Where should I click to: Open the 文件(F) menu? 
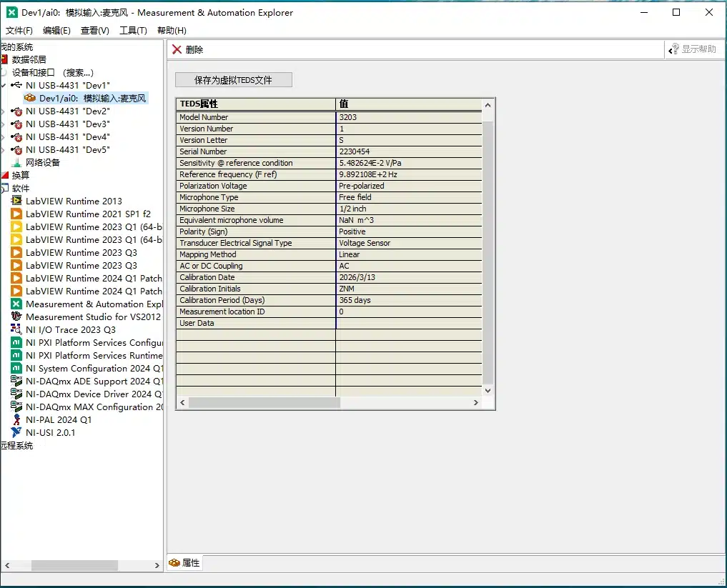(x=19, y=31)
